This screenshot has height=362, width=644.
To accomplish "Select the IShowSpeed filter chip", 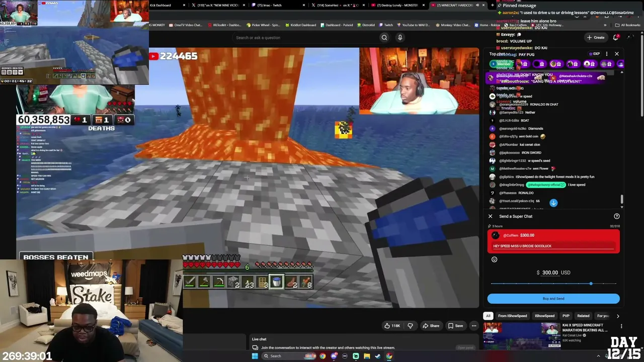I will point(544,316).
